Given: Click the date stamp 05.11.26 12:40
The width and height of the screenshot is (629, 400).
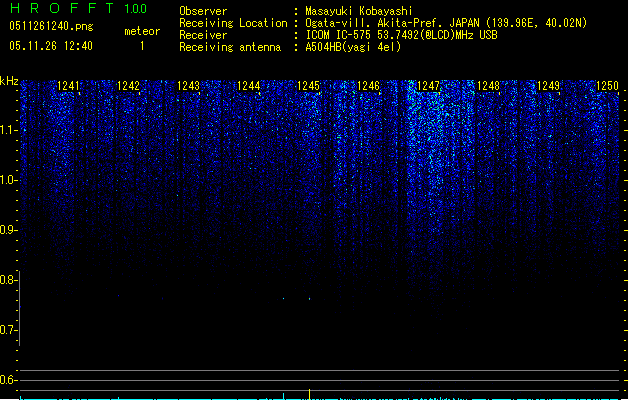Looking at the screenshot, I should tap(51, 46).
